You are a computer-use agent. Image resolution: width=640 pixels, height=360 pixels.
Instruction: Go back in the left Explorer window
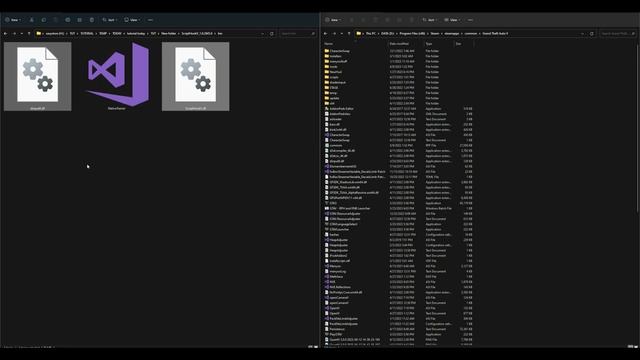[x=5, y=33]
